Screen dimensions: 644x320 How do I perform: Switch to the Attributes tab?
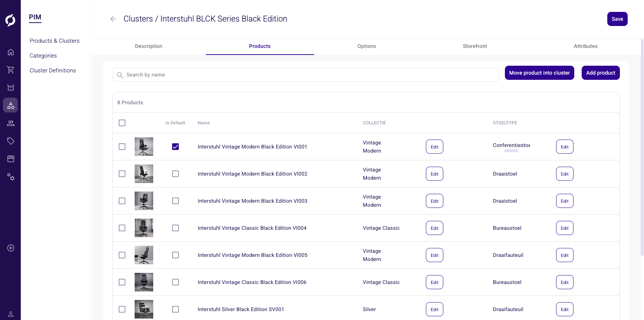(x=586, y=46)
